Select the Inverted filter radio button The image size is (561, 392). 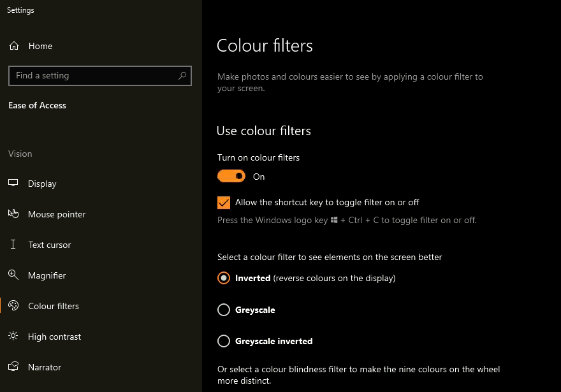224,279
